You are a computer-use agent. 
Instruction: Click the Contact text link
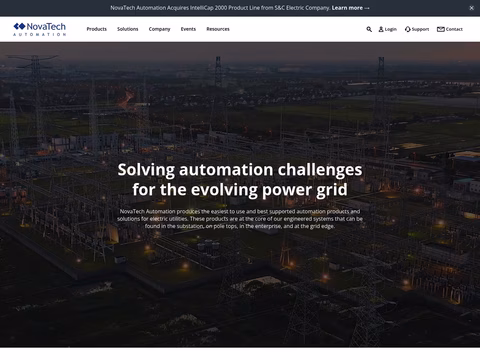click(x=454, y=29)
